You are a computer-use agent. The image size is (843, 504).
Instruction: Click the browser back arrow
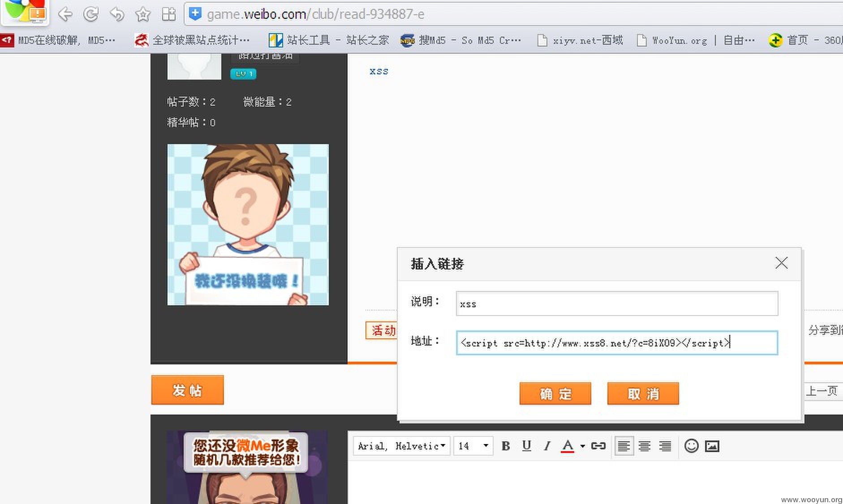point(65,14)
